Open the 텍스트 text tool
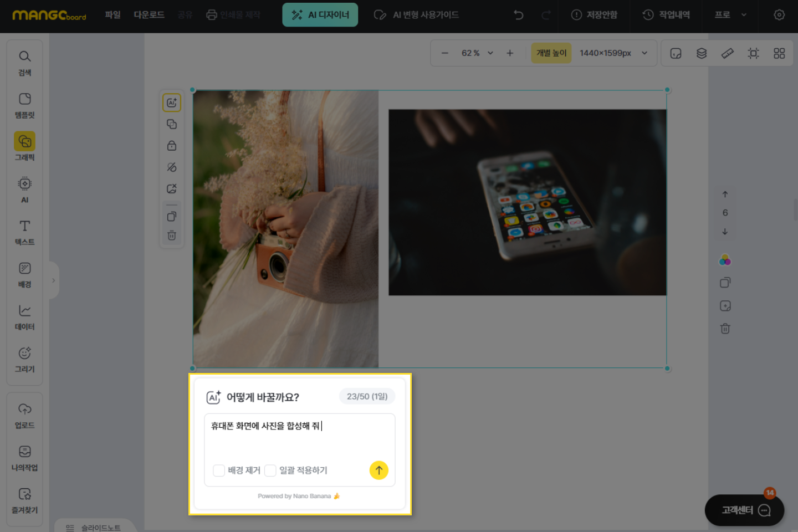The image size is (798, 532). (24, 232)
